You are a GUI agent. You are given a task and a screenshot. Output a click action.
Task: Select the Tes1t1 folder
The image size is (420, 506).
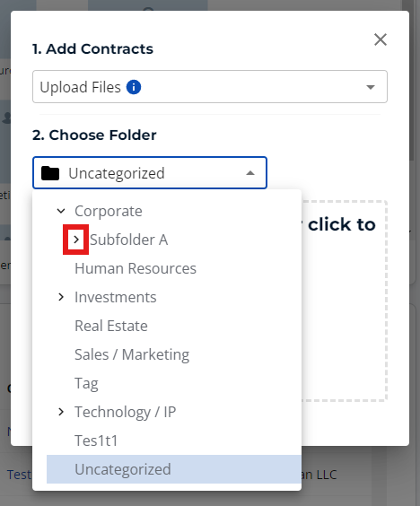click(x=96, y=441)
